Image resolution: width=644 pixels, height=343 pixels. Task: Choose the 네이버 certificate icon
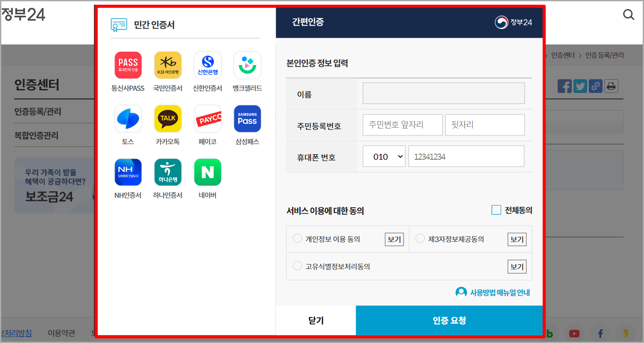[x=207, y=172]
